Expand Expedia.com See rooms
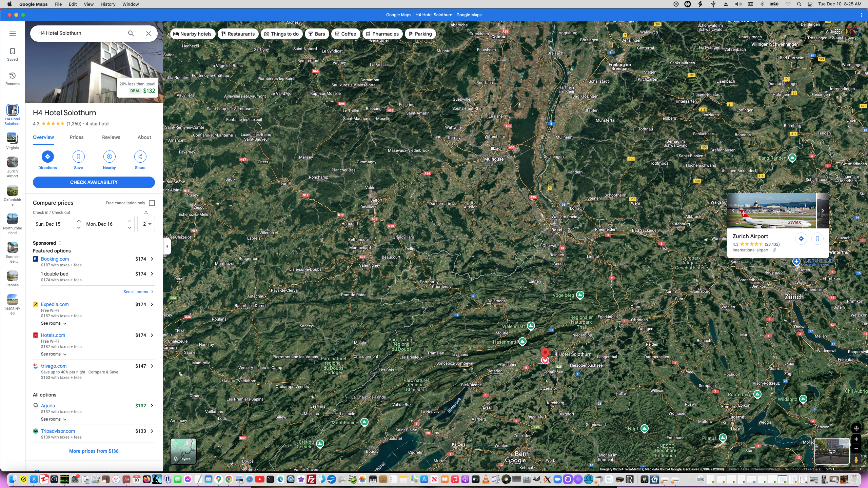868x488 pixels. coord(54,323)
